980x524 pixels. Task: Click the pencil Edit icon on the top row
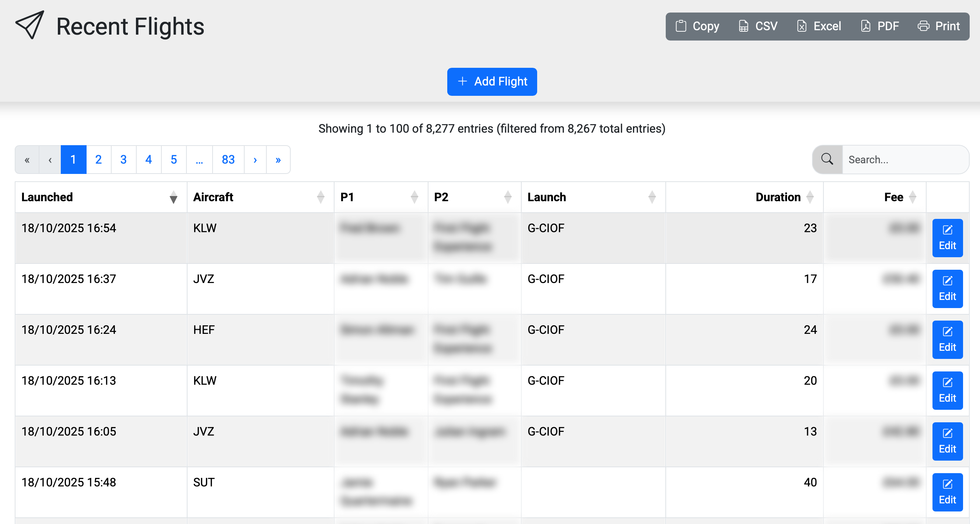(947, 230)
